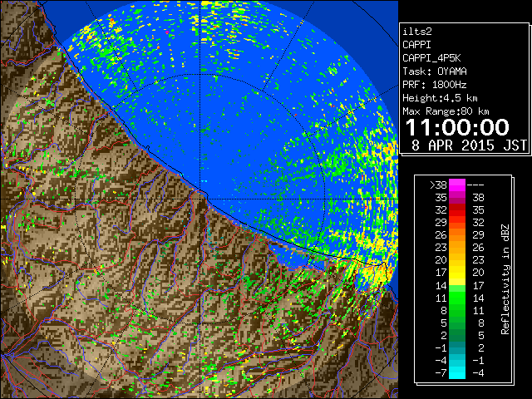Viewport: 532px width, 399px height.
Task: Select the "CAPPI" product type line
Action: [416, 45]
